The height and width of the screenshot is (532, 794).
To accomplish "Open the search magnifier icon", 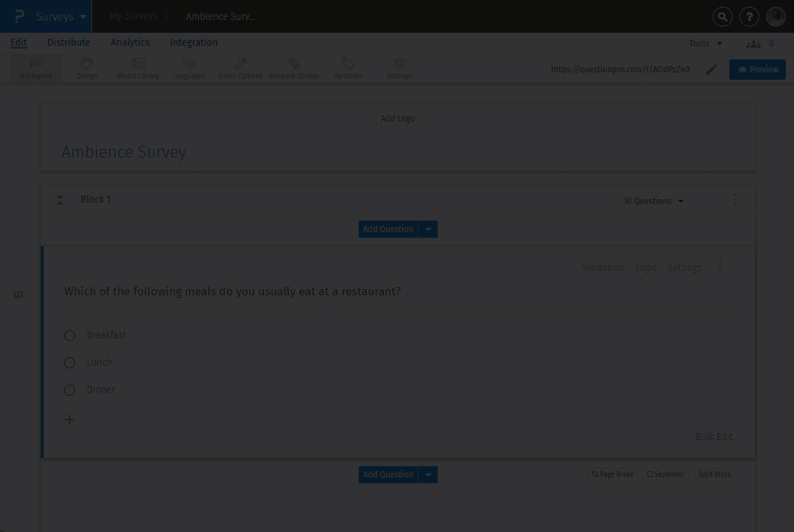I will (722, 16).
